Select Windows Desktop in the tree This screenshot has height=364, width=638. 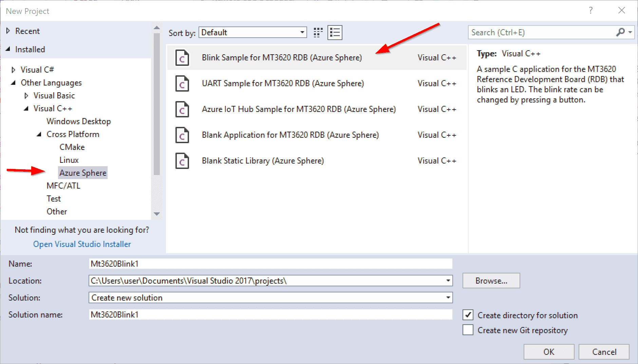[x=79, y=121]
